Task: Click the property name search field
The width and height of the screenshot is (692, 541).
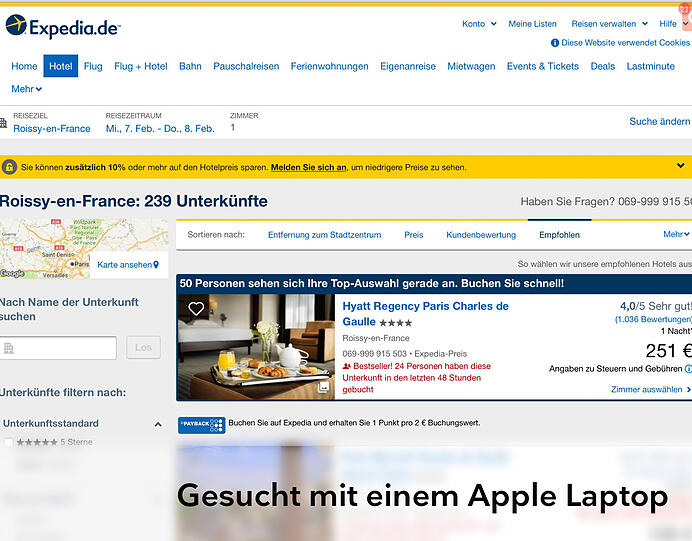Action: tap(58, 348)
